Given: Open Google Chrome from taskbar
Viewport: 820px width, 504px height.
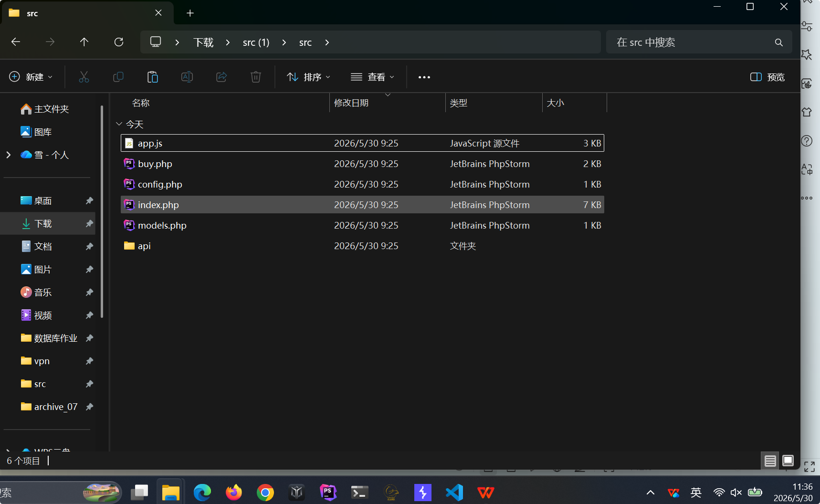Looking at the screenshot, I should coord(265,492).
